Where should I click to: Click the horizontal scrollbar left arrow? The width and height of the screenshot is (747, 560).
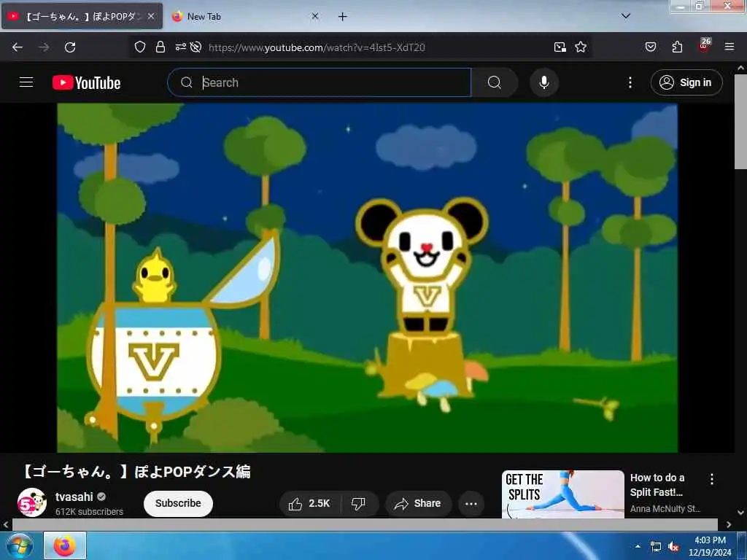click(x=6, y=525)
